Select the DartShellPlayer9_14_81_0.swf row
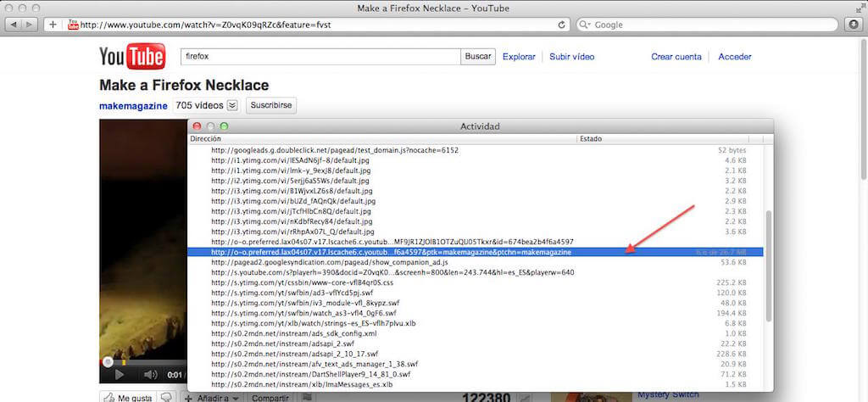The height and width of the screenshot is (402, 868). 476,374
